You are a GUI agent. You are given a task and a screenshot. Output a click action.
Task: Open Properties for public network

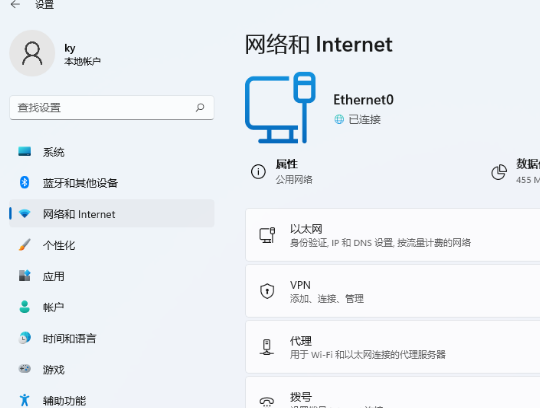[282, 171]
